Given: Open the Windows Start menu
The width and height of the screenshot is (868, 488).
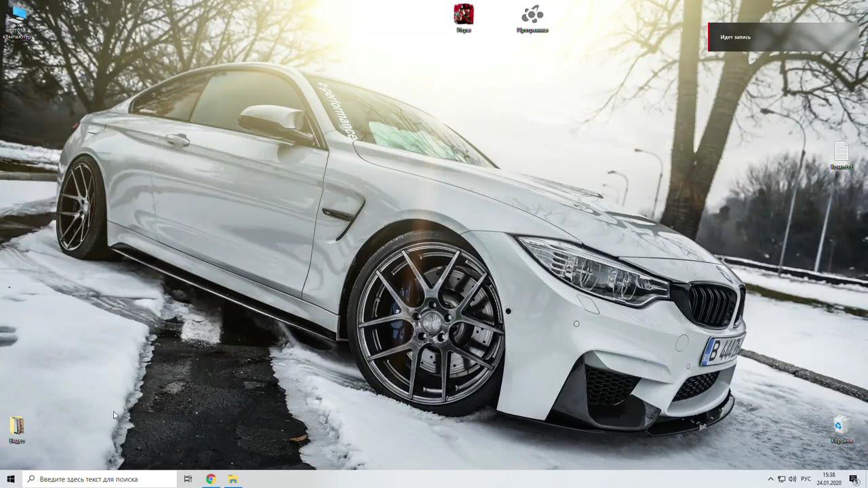Looking at the screenshot, I should click(11, 479).
